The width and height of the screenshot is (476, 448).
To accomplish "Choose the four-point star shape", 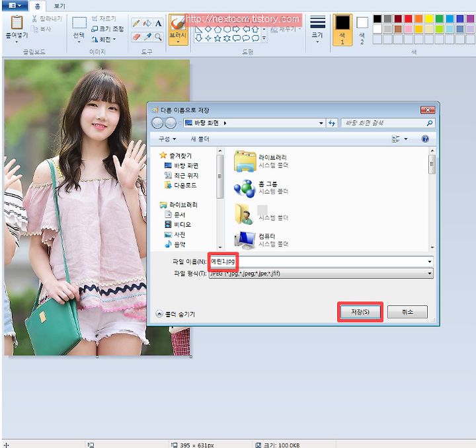I will (208, 38).
